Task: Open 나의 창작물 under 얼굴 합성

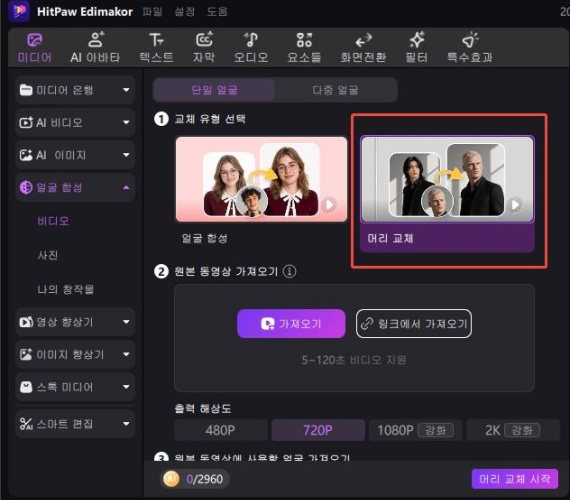Action: (65, 289)
